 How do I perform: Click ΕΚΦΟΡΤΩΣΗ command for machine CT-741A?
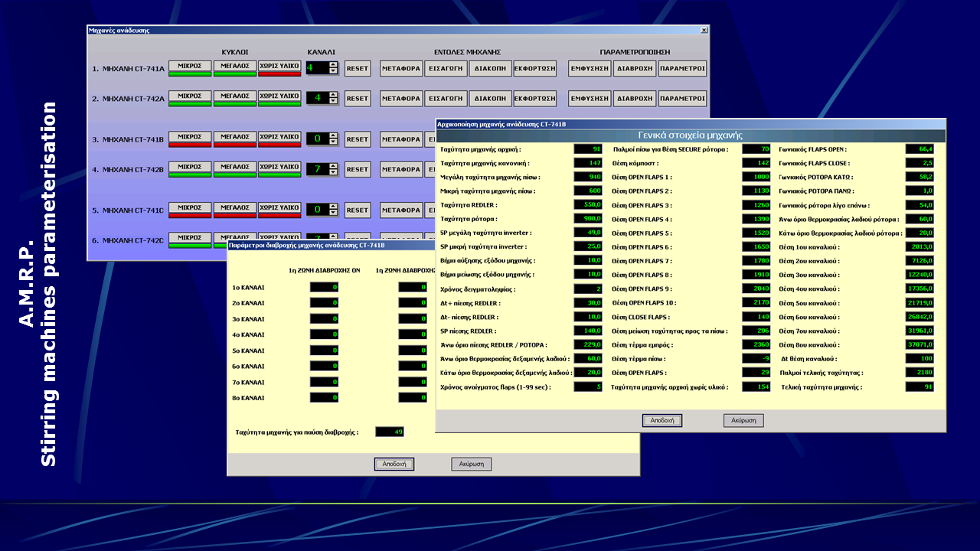[x=534, y=69]
